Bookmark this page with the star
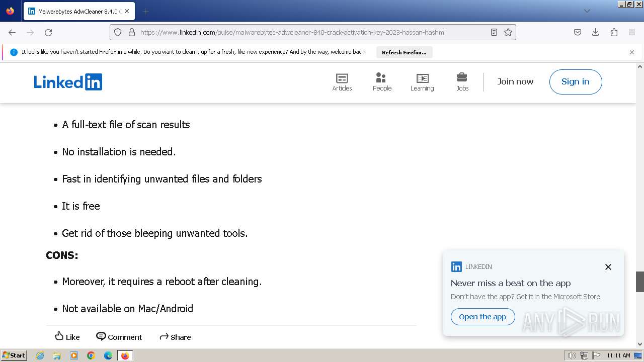Image resolution: width=644 pixels, height=362 pixels. pos(508,32)
